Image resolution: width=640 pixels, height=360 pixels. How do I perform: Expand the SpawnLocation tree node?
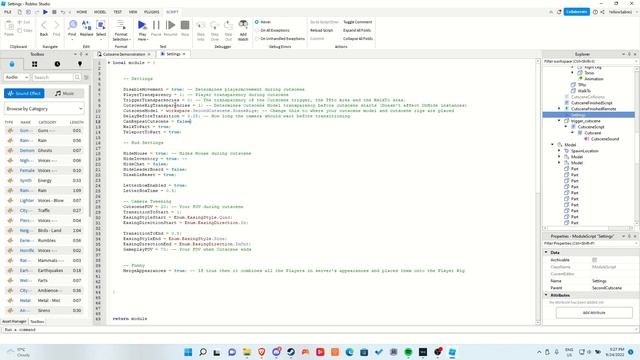click(x=559, y=151)
